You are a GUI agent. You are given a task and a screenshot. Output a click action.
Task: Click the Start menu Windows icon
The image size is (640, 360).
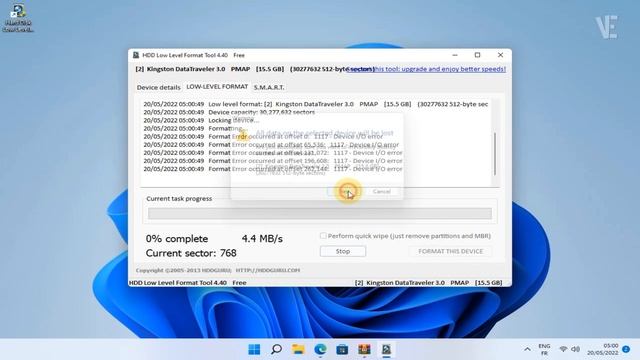tap(254, 349)
